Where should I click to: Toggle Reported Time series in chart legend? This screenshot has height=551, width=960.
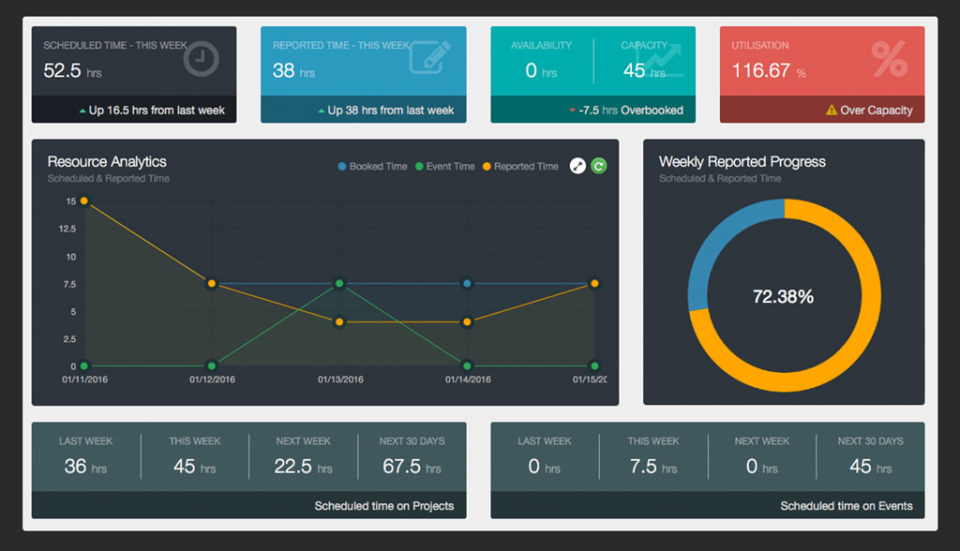(520, 167)
